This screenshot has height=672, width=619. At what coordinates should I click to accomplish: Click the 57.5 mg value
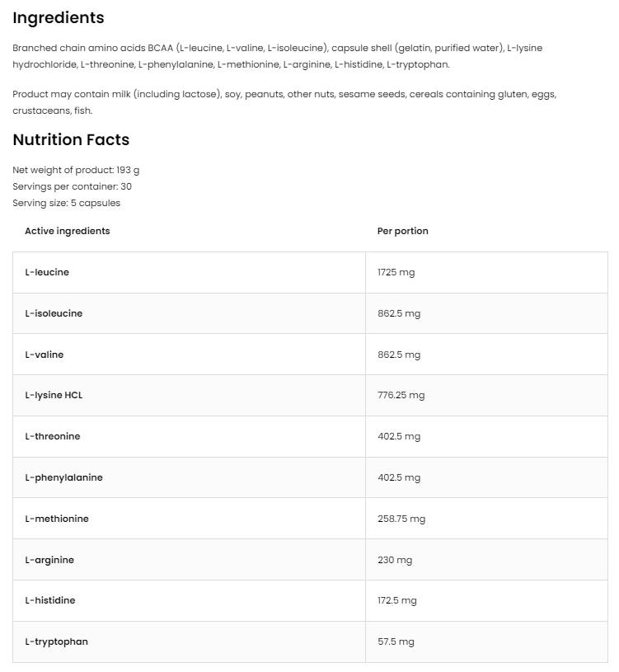pyautogui.click(x=396, y=641)
